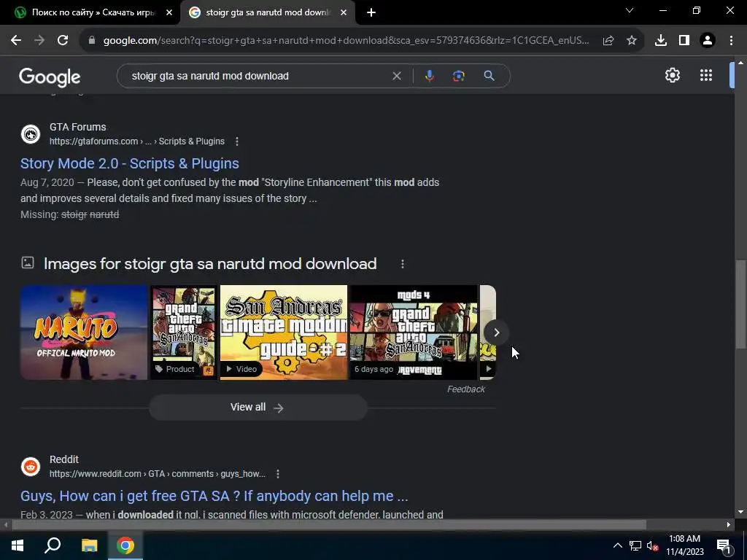Open the Windows Start menu

point(18,545)
